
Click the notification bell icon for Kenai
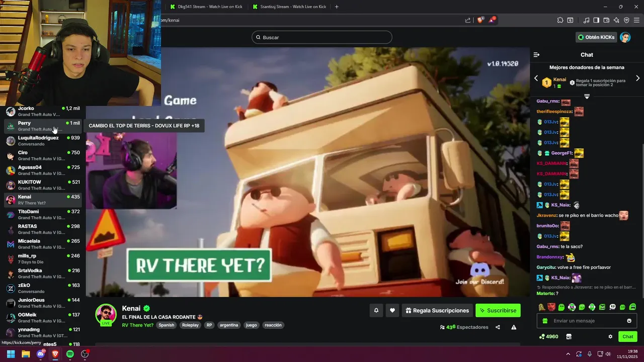pos(376,311)
